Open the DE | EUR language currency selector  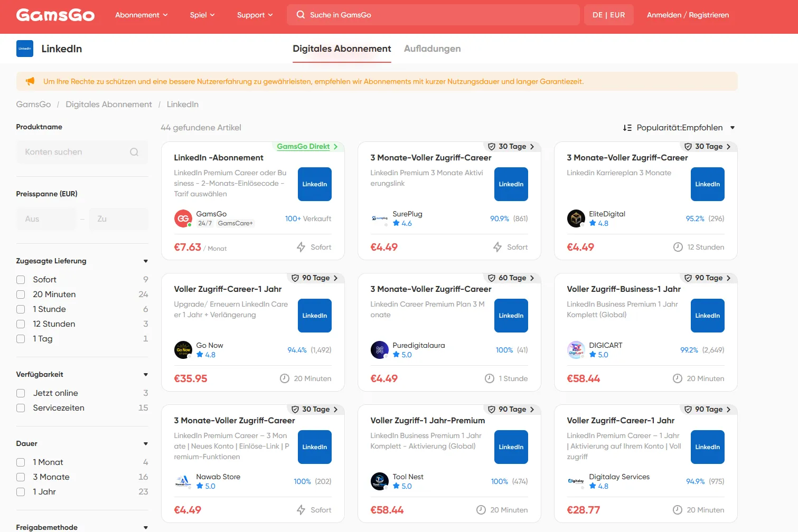click(608, 15)
